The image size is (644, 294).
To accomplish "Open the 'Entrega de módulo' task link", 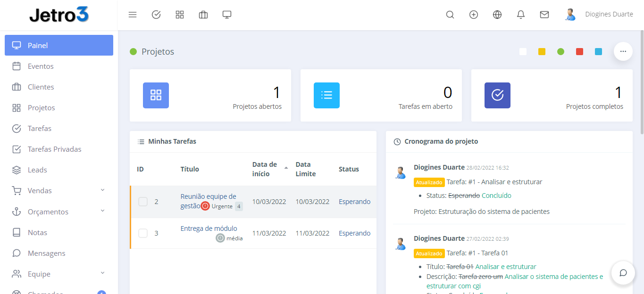I will pos(209,229).
